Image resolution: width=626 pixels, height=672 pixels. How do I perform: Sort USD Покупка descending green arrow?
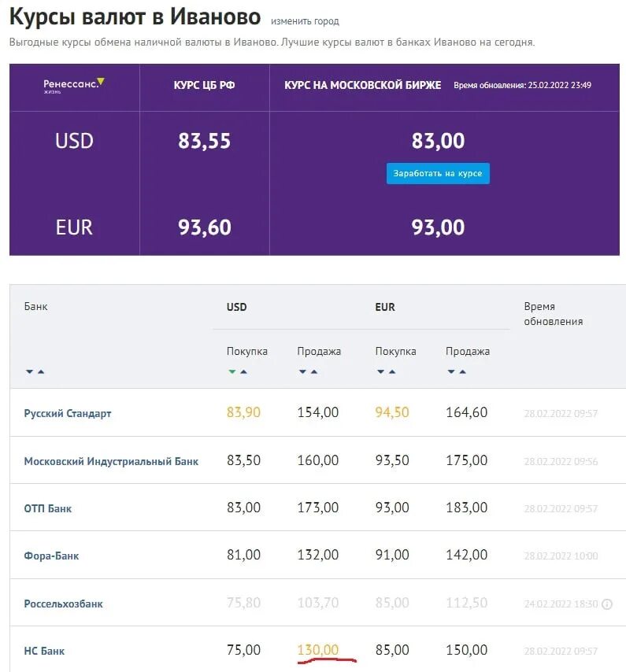pos(232,371)
